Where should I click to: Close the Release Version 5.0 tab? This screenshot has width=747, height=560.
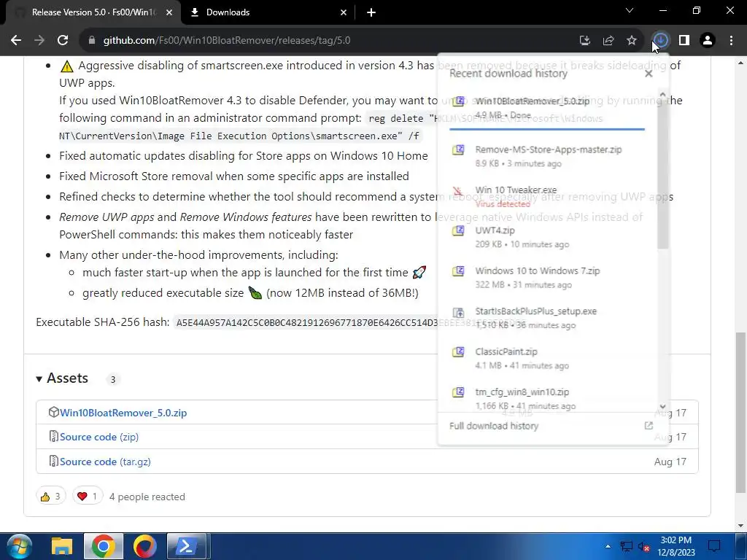point(169,12)
